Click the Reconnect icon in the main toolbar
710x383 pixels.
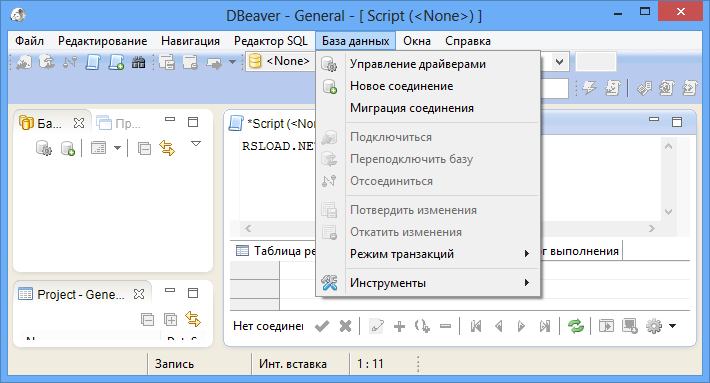[47, 62]
